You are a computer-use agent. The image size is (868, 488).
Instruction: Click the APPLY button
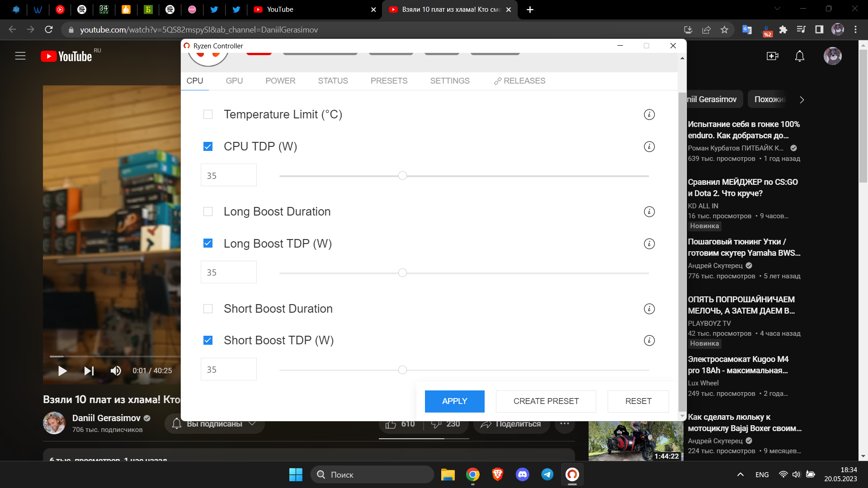click(x=455, y=401)
